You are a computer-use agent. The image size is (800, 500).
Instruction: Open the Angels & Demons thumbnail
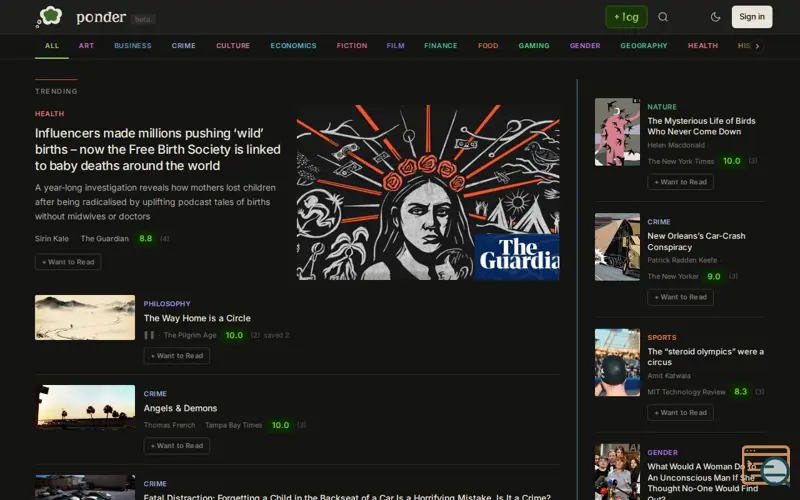(x=85, y=407)
